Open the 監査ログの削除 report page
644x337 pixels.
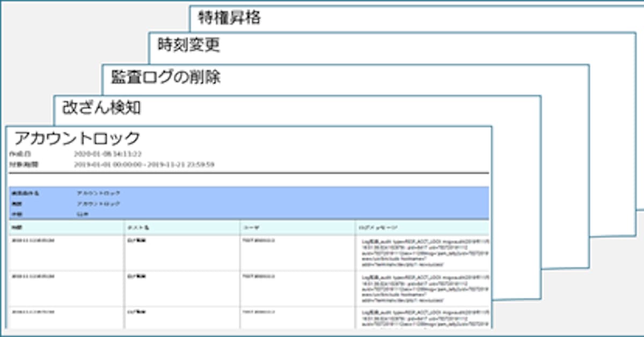pyautogui.click(x=165, y=77)
